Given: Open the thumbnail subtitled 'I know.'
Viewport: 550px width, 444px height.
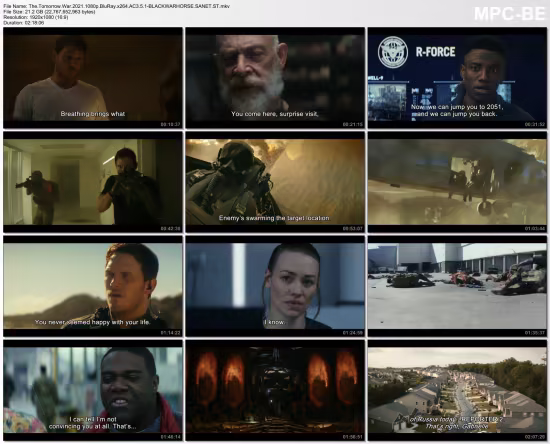Looking at the screenshot, I should (x=275, y=286).
